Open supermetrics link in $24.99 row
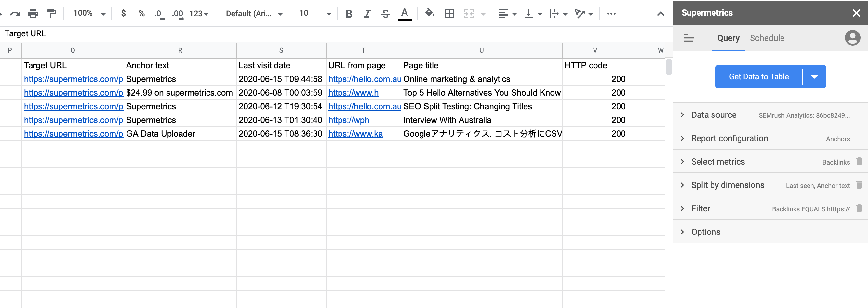The width and height of the screenshot is (868, 308). tap(73, 93)
